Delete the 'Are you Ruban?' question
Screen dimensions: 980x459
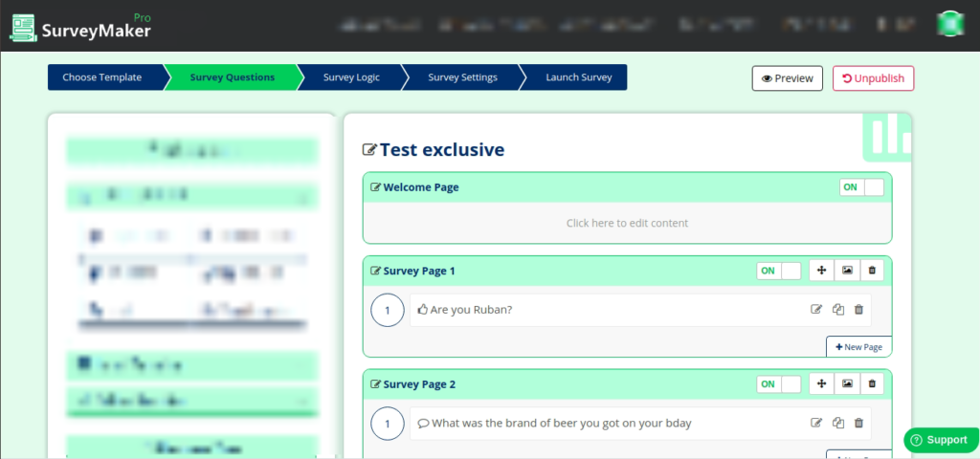click(x=858, y=309)
